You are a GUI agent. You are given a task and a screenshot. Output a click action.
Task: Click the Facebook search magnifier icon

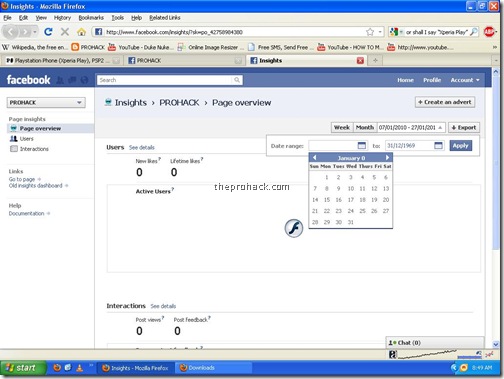(237, 80)
